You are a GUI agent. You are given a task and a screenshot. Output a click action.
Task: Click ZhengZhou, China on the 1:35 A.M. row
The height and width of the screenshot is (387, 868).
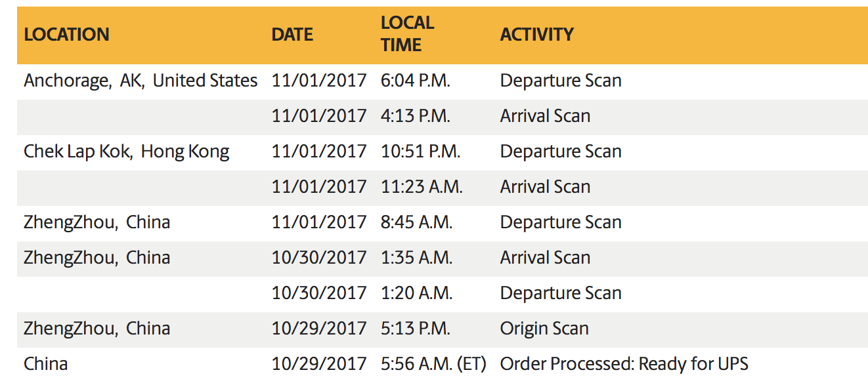click(97, 258)
